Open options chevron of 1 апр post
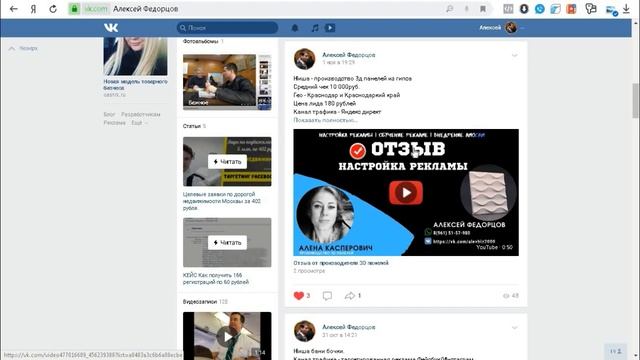 [x=514, y=55]
